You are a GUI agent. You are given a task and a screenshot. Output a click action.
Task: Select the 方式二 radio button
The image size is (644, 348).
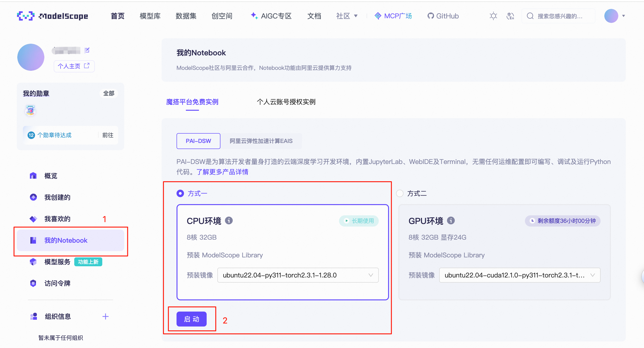400,193
